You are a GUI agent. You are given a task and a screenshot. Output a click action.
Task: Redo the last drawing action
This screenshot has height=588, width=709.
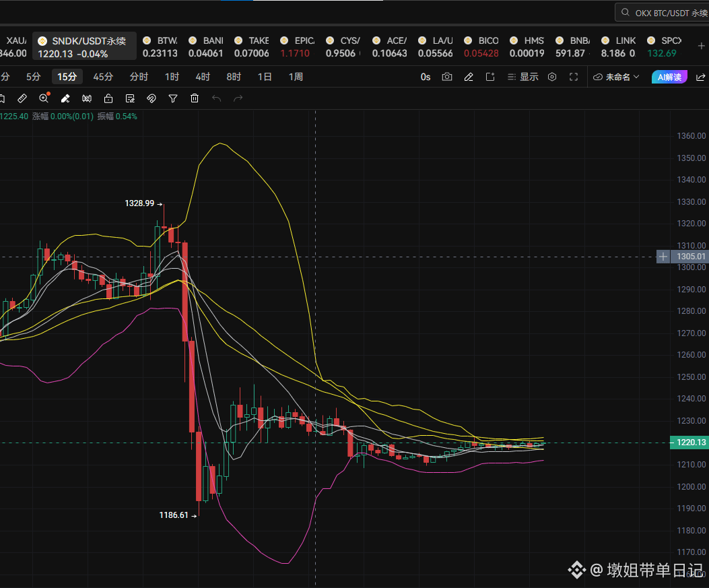coord(238,98)
